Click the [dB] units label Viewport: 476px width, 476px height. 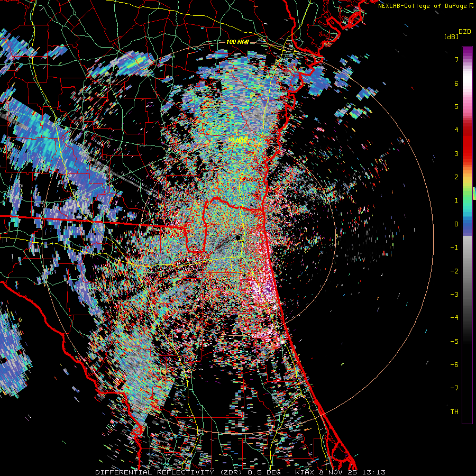pos(451,36)
